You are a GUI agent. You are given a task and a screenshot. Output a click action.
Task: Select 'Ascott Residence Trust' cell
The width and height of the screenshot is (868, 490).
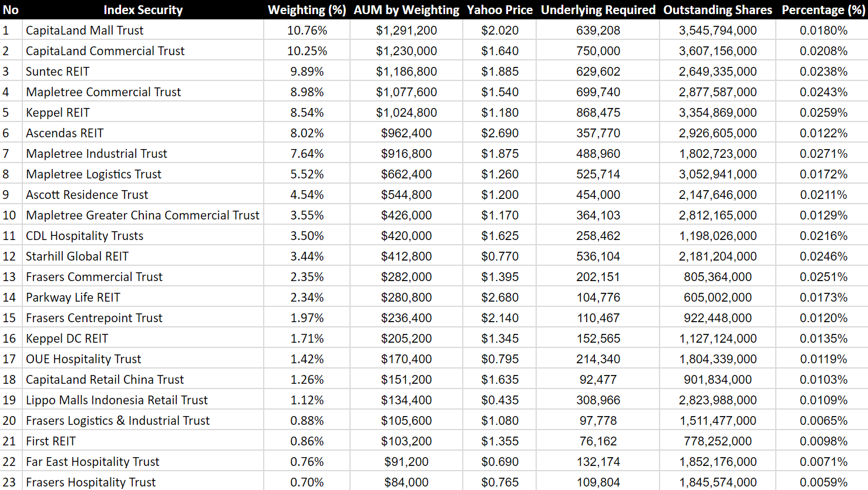click(x=143, y=194)
